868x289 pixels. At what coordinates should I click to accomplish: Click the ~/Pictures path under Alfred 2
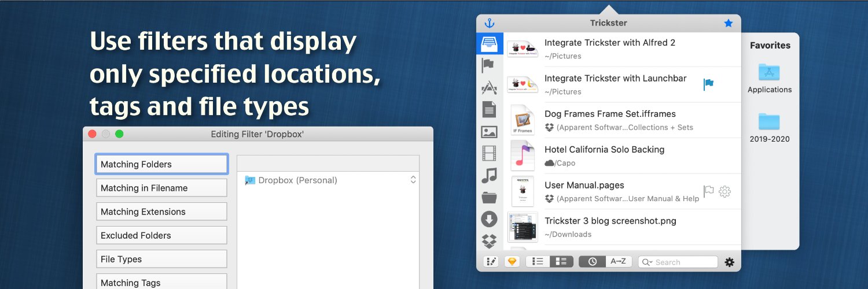pos(563,57)
